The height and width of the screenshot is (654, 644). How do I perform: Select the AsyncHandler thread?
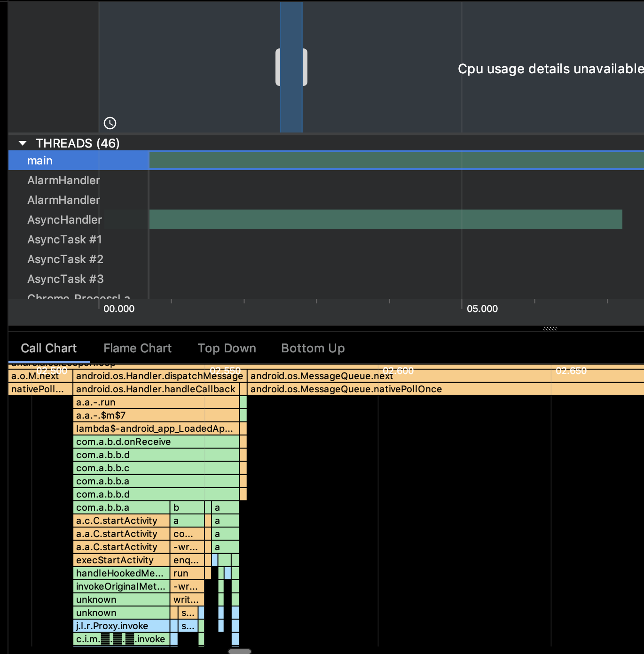point(64,220)
